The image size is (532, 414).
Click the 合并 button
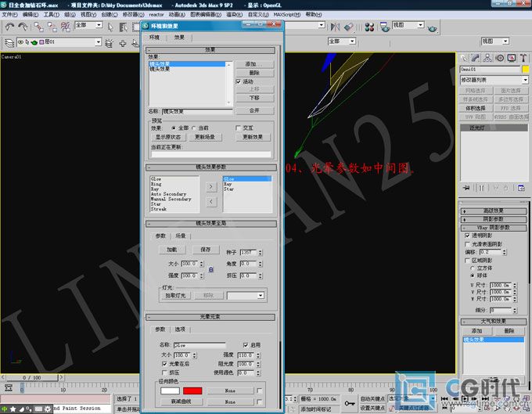click(x=254, y=110)
